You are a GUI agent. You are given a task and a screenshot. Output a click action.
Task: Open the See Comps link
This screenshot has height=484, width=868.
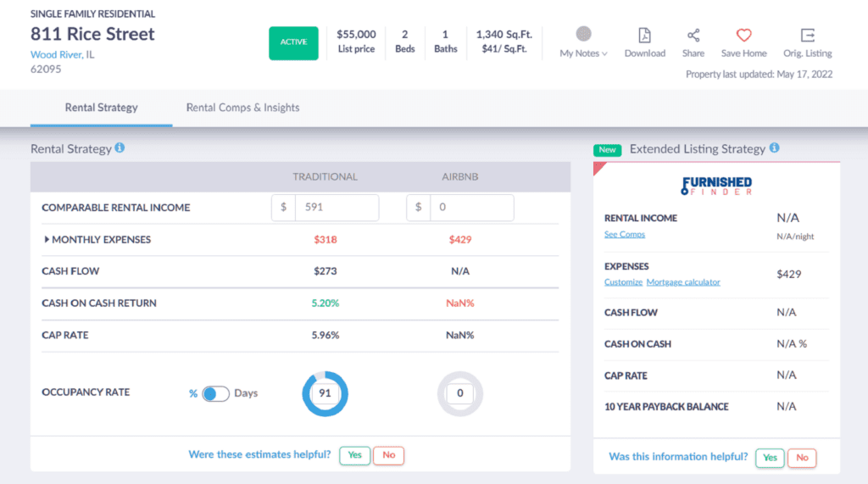(624, 235)
